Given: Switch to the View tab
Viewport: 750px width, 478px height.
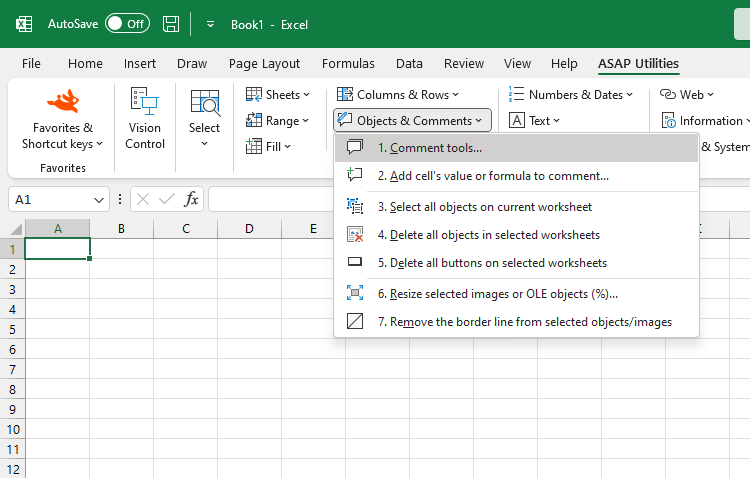Looking at the screenshot, I should point(517,64).
